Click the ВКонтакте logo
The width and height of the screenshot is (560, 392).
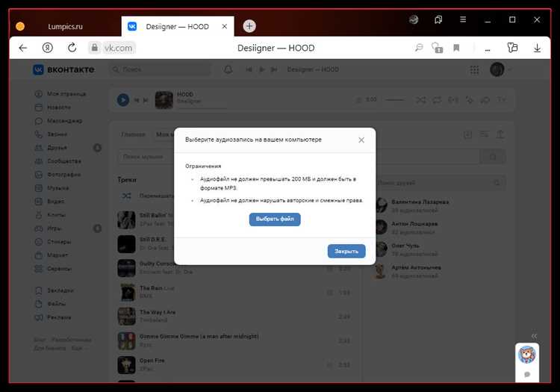pos(63,69)
